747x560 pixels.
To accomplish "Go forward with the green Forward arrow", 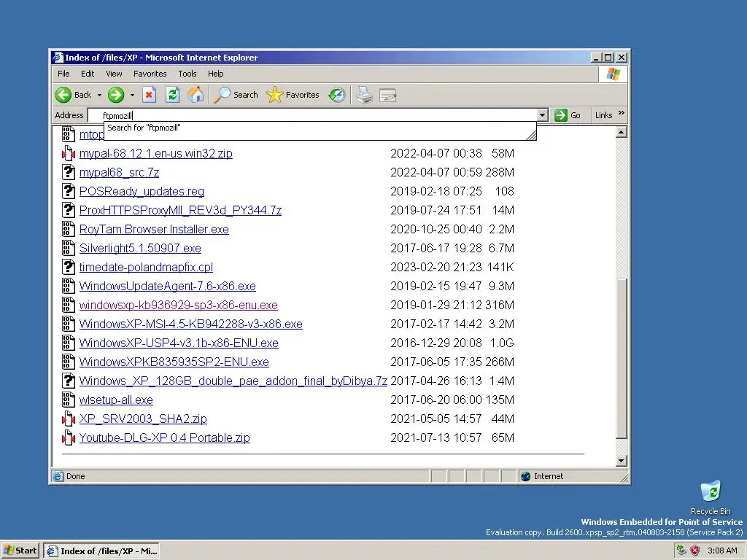I will pyautogui.click(x=116, y=95).
